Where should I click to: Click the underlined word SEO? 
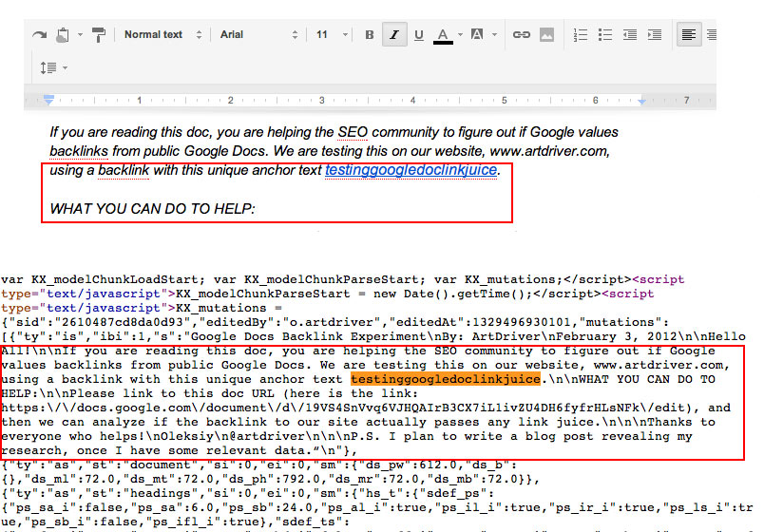click(x=353, y=132)
